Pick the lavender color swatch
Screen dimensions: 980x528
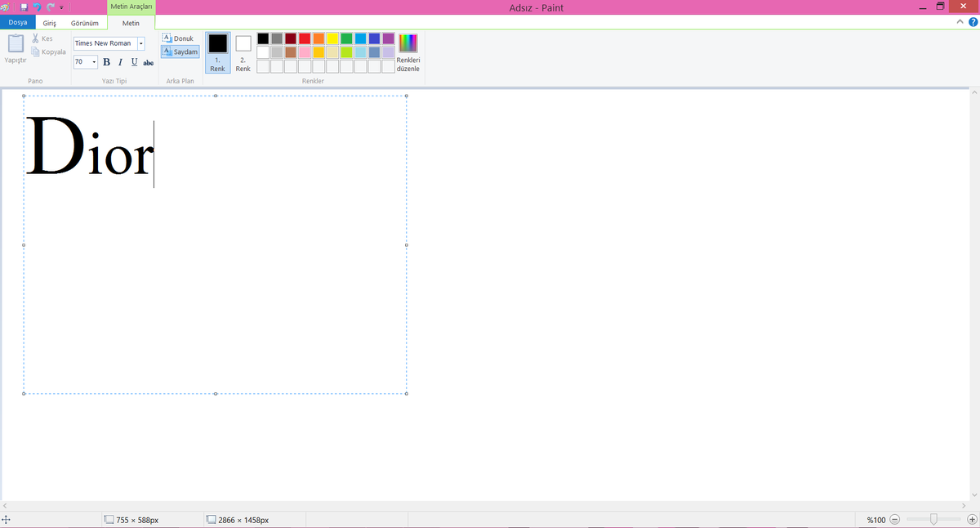(x=388, y=52)
